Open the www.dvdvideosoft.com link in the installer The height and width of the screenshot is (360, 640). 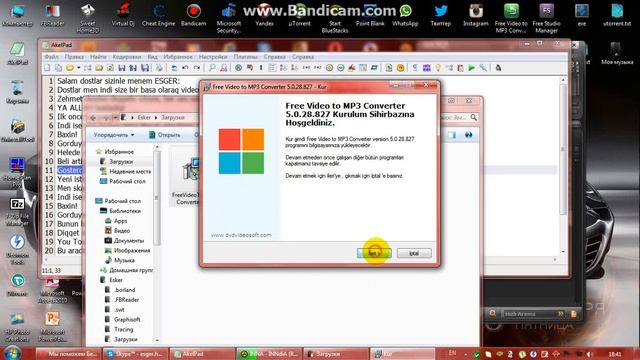(x=241, y=235)
